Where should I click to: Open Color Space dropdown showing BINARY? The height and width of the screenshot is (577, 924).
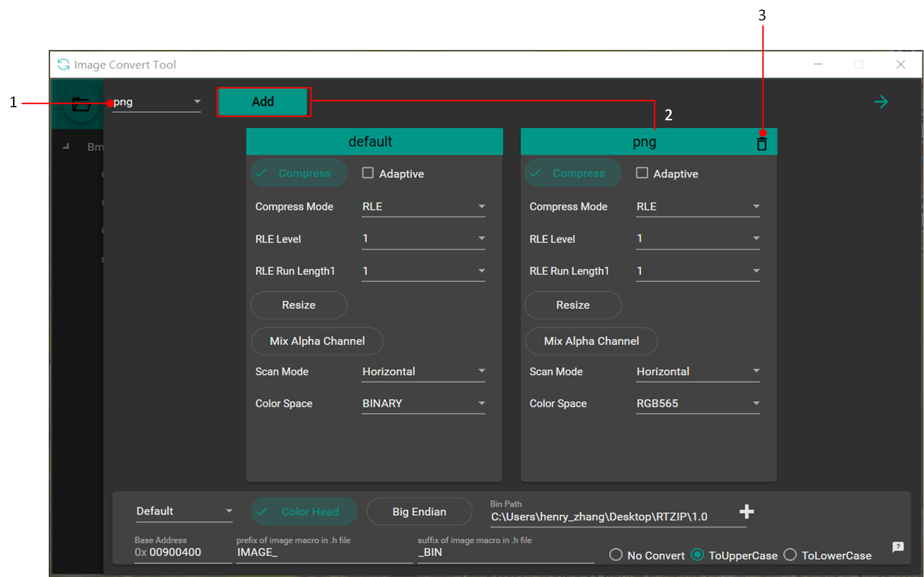(423, 403)
